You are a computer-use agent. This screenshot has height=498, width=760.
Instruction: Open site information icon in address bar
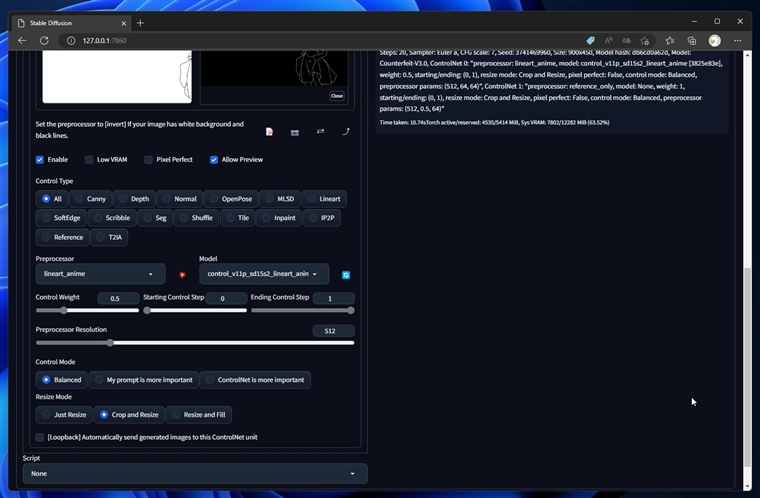(71, 41)
